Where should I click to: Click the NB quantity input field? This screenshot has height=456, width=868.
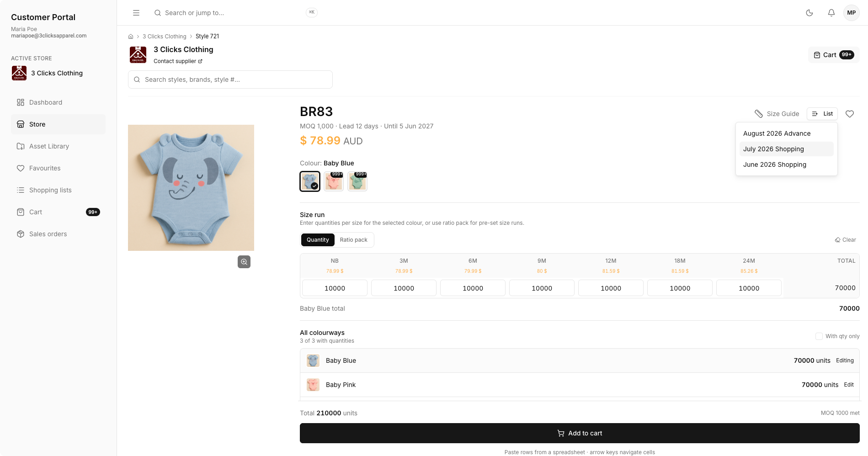point(335,288)
